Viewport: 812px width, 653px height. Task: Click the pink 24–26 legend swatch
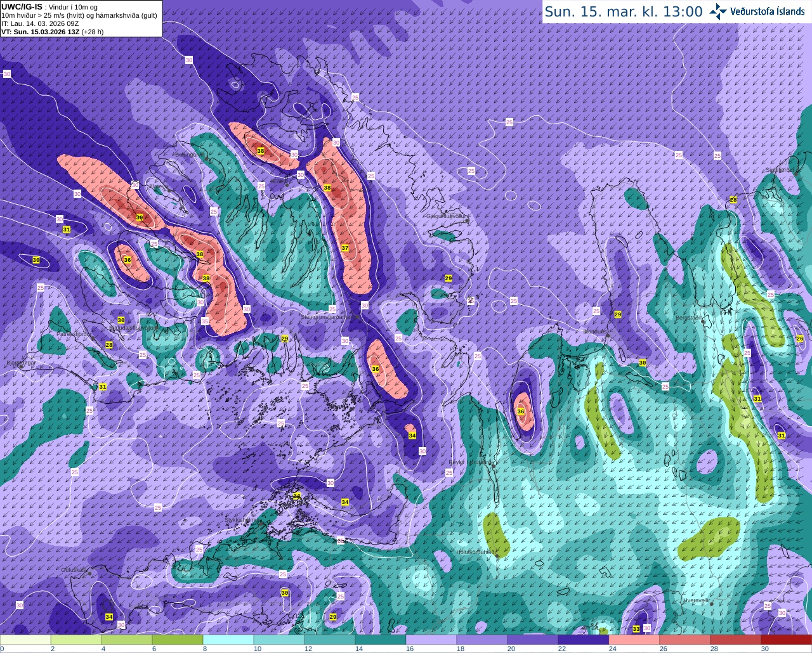(x=634, y=640)
